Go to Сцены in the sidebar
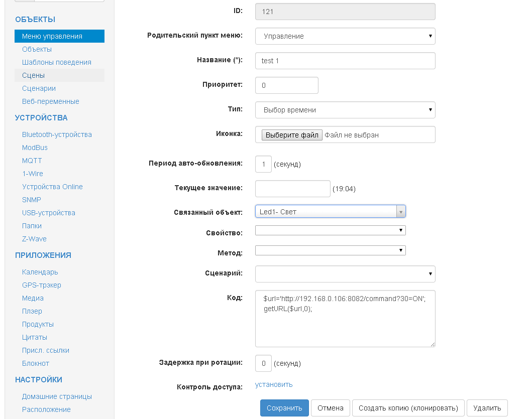Image resolution: width=532 pixels, height=419 pixels. [x=33, y=75]
